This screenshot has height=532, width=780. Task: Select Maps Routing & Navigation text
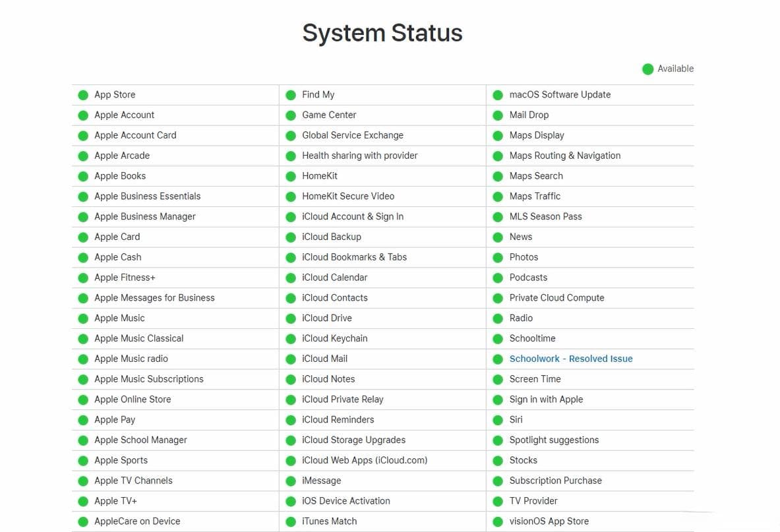tap(564, 156)
